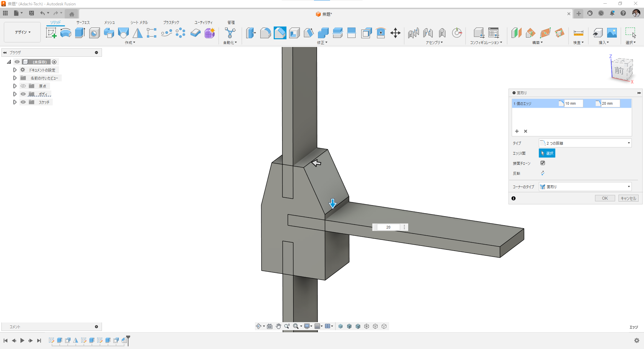Click the Move/Copy cross-arrows tool
The width and height of the screenshot is (644, 349).
click(395, 33)
